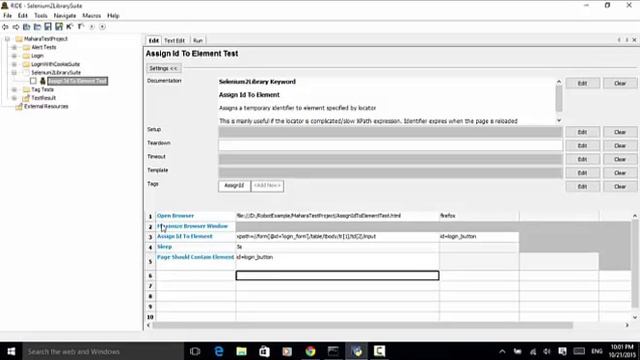The height and width of the screenshot is (360, 640).
Task: Open Google Chrome from the taskbar
Action: (x=310, y=351)
